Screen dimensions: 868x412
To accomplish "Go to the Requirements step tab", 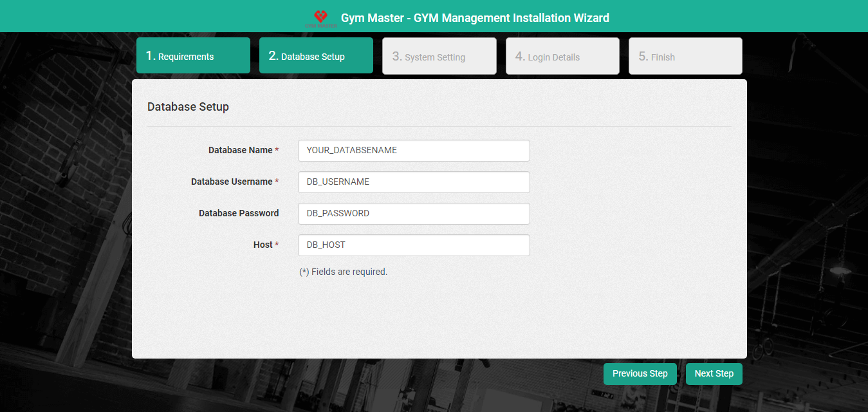I will point(193,56).
